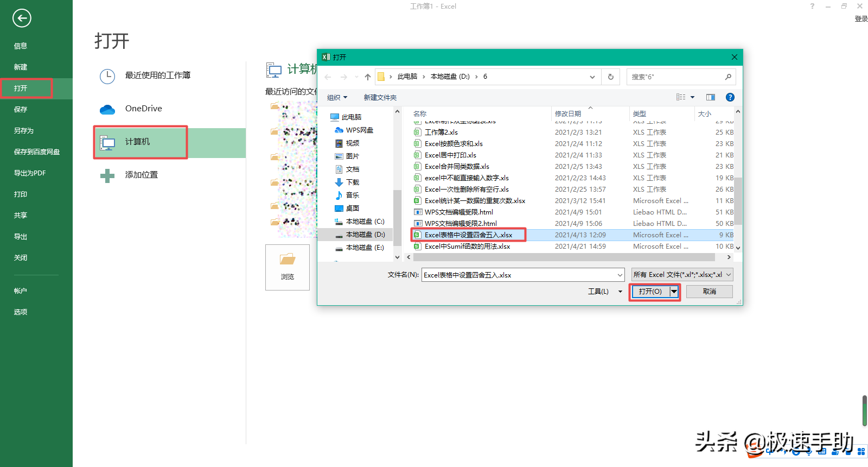Click the up-one-level arrow in the dialog
The width and height of the screenshot is (868, 467).
click(x=368, y=77)
